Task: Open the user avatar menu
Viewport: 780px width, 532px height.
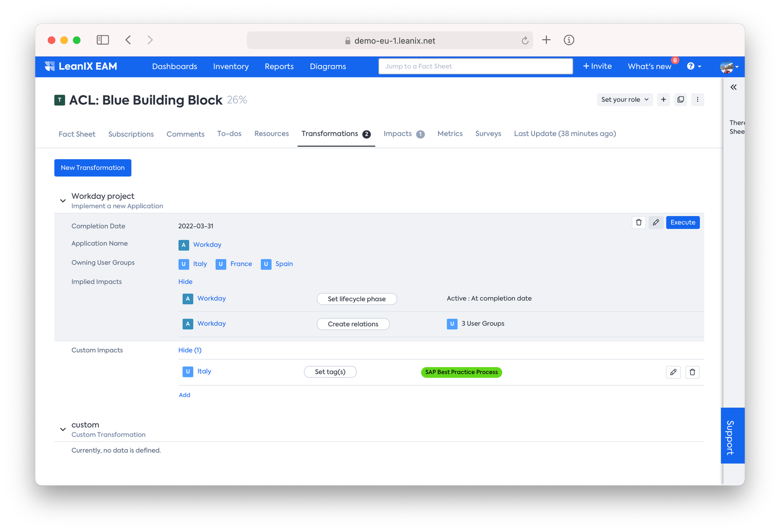Action: click(729, 67)
